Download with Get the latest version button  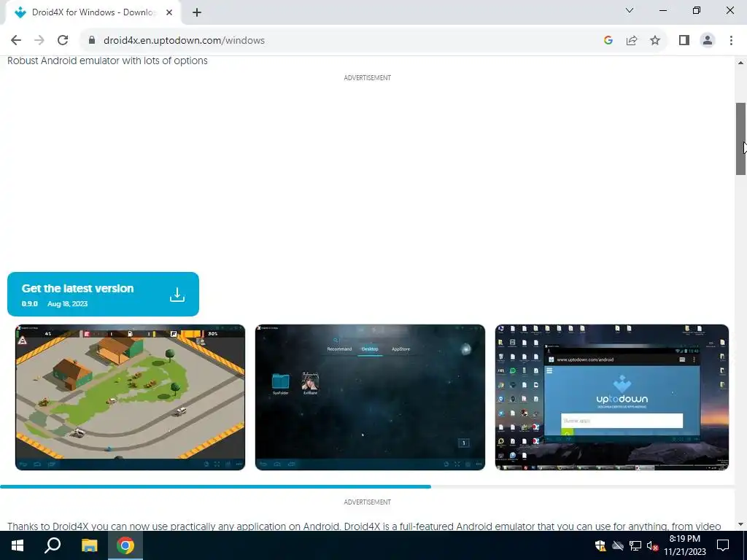click(x=103, y=295)
